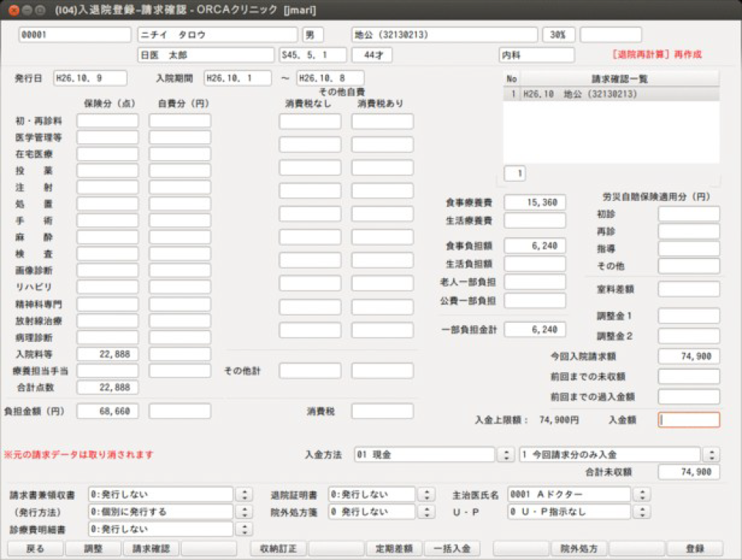
Task: Click the selection number field below 請求確認一覧
Action: pyautogui.click(x=515, y=173)
